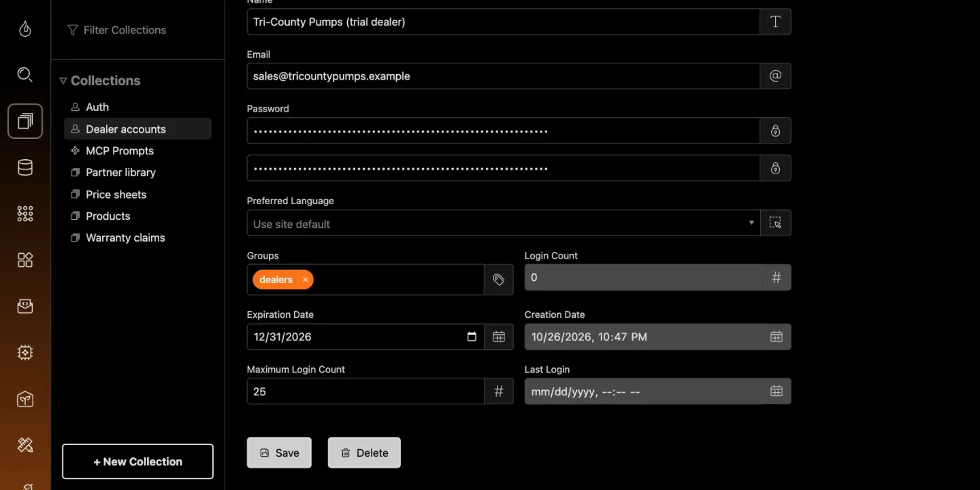Click into the Email field

(x=504, y=76)
